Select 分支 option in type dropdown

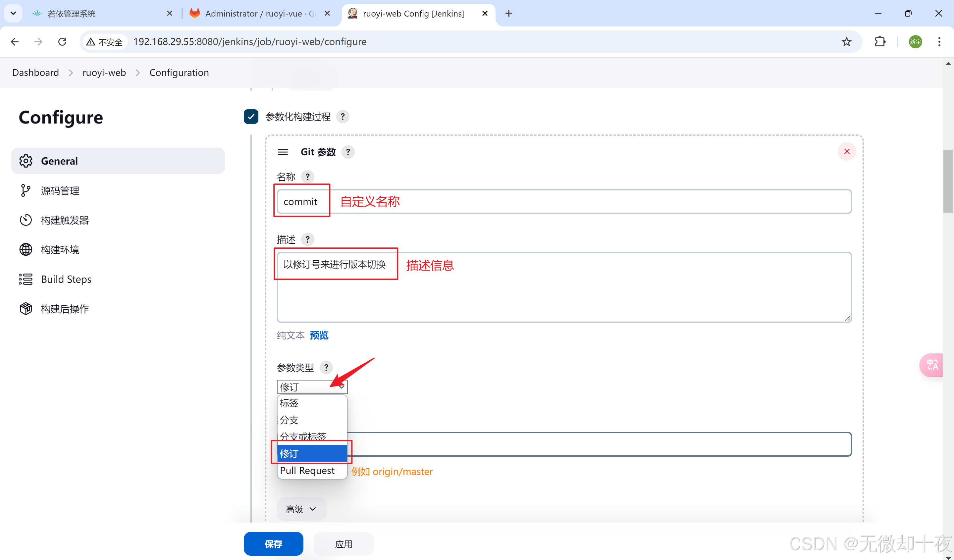(x=289, y=420)
